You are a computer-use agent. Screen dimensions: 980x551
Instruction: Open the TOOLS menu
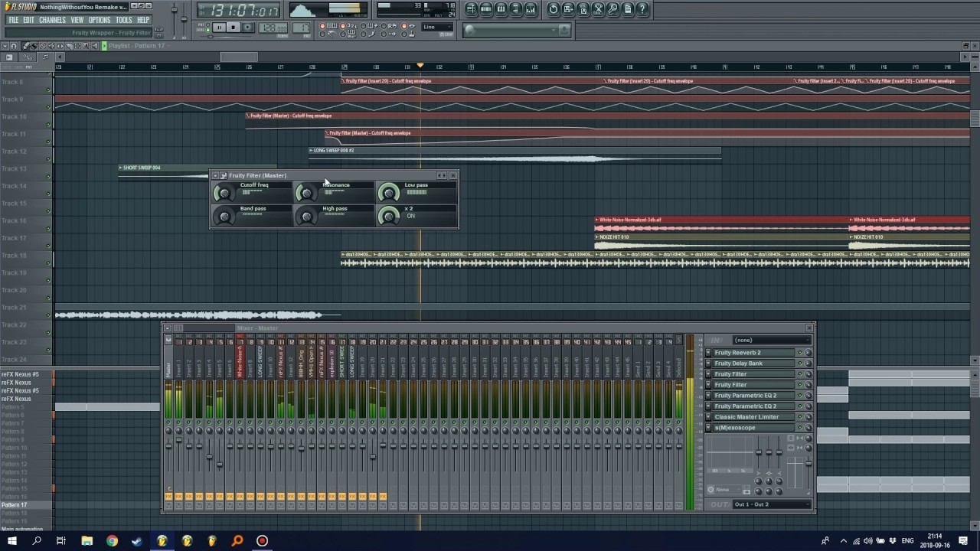tap(124, 20)
